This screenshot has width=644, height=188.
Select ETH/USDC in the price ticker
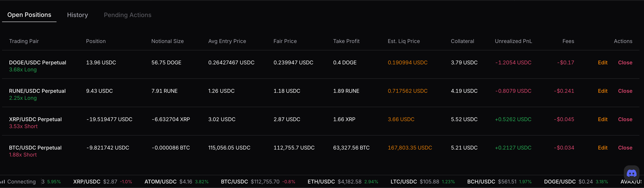tap(321, 181)
